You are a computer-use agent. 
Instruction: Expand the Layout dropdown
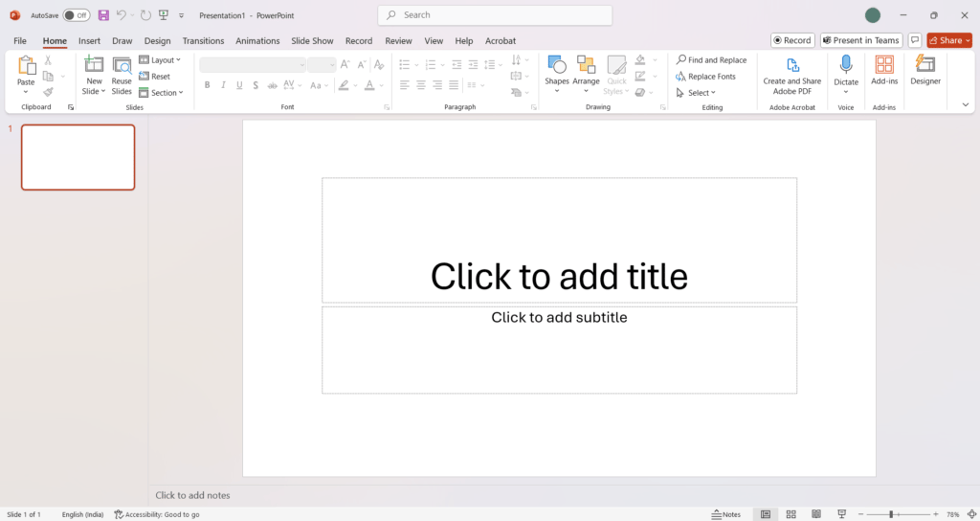pyautogui.click(x=159, y=60)
